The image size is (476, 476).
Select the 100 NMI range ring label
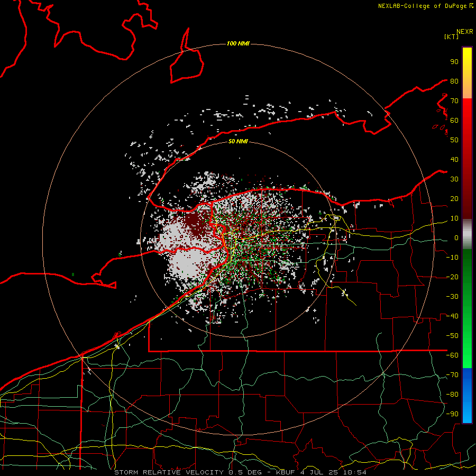pos(238,43)
